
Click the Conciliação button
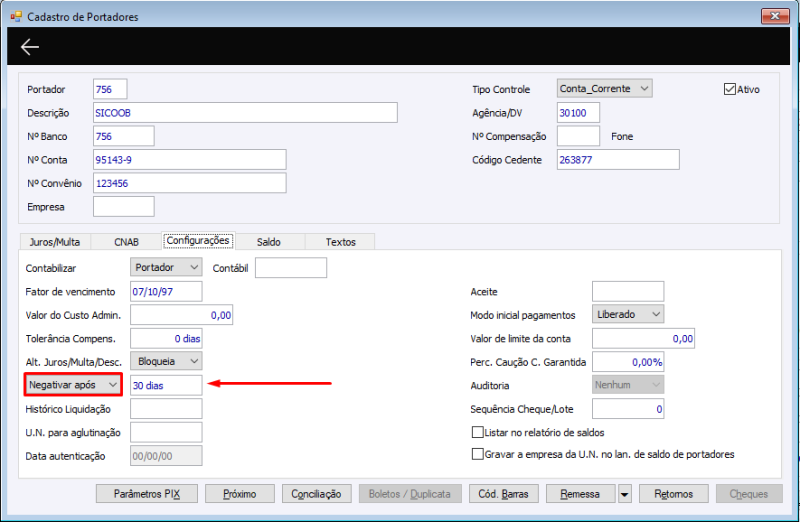point(316,494)
